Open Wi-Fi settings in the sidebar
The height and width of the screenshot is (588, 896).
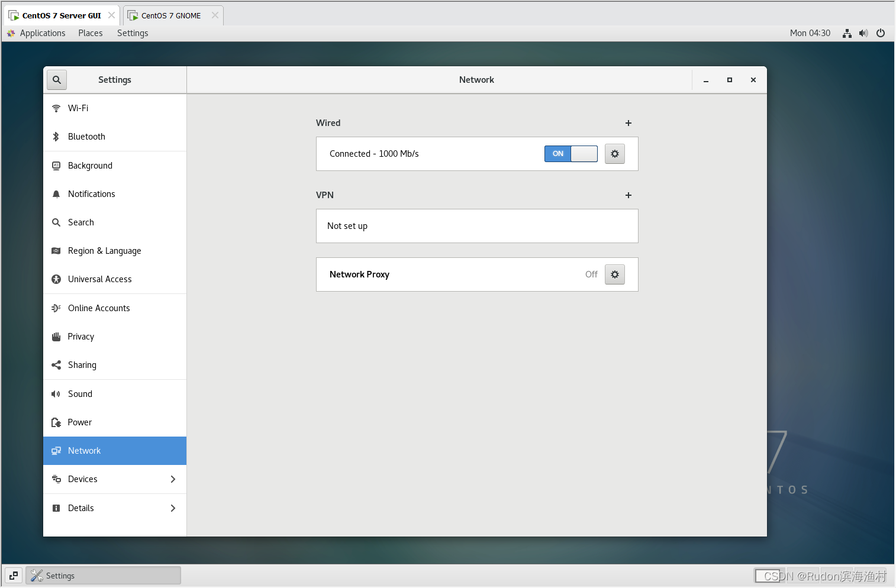click(77, 108)
